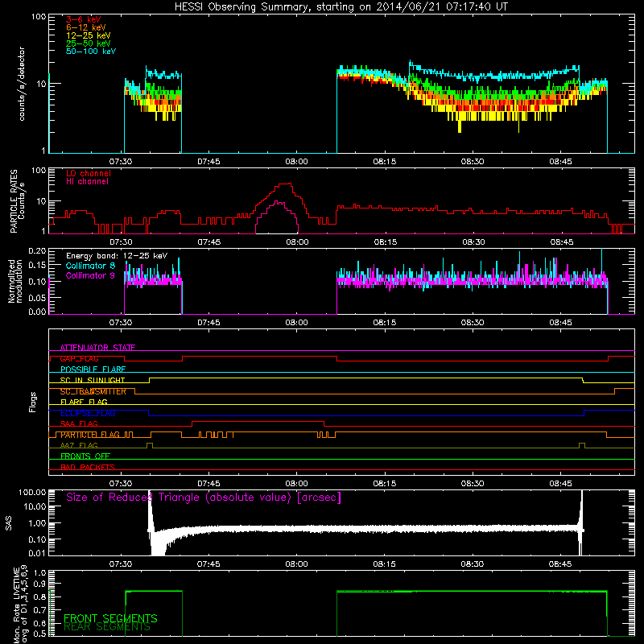Click the 'Energy band: 12-25 keV' label
The image size is (644, 644).
117,256
